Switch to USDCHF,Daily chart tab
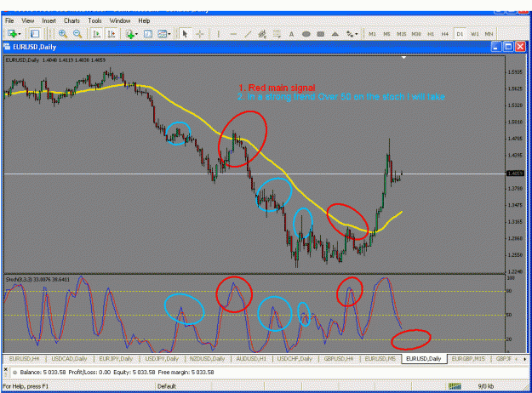This screenshot has width=532, height=393. (295, 358)
